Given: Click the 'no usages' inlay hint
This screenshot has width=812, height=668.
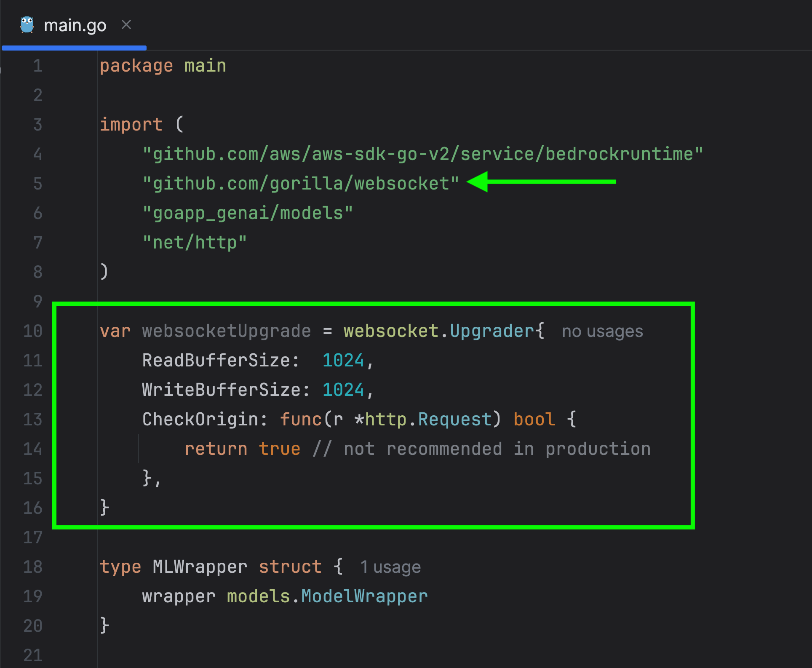Looking at the screenshot, I should click(x=602, y=331).
